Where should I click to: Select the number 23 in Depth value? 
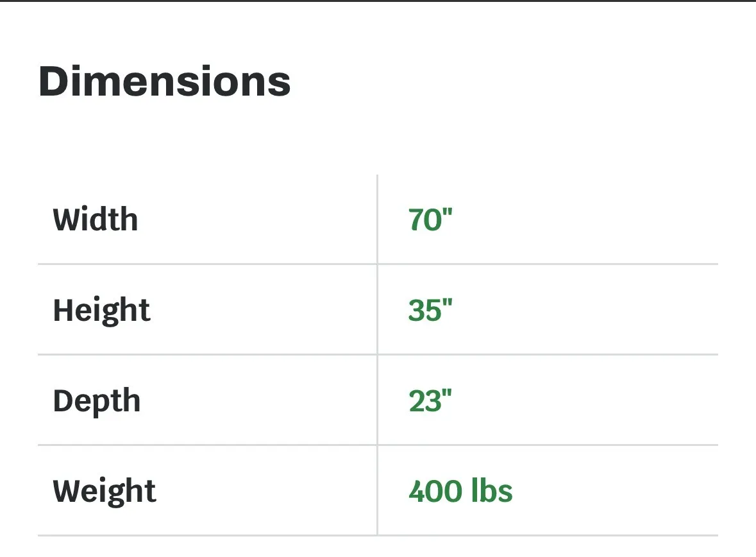(423, 401)
